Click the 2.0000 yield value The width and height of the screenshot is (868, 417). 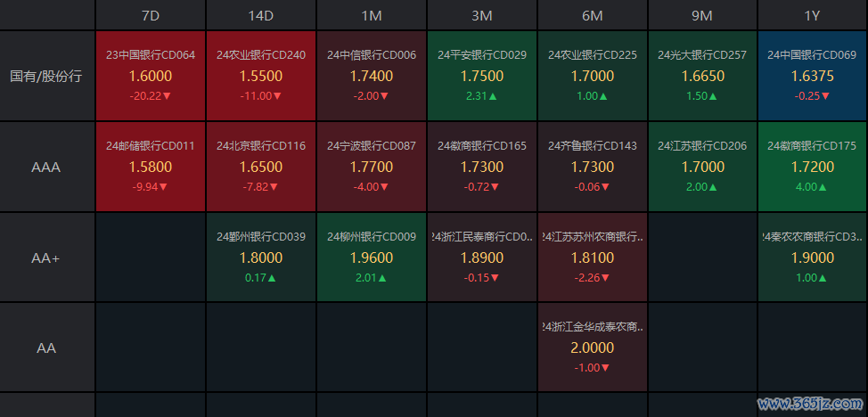[x=593, y=347]
